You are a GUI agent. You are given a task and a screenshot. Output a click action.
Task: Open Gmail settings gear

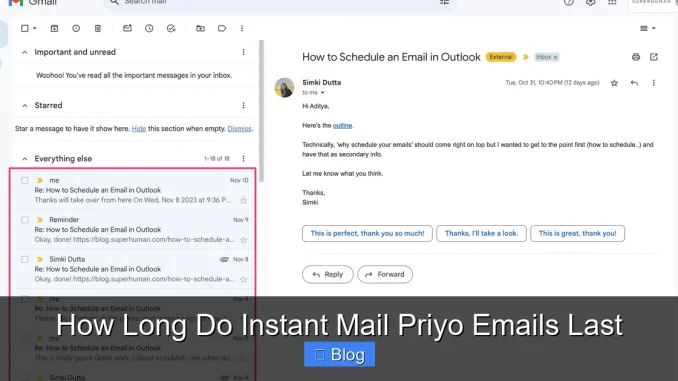pyautogui.click(x=590, y=3)
